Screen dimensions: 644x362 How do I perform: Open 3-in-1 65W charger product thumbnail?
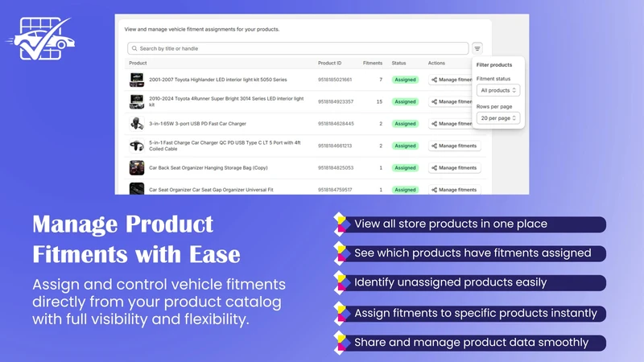pos(137,124)
